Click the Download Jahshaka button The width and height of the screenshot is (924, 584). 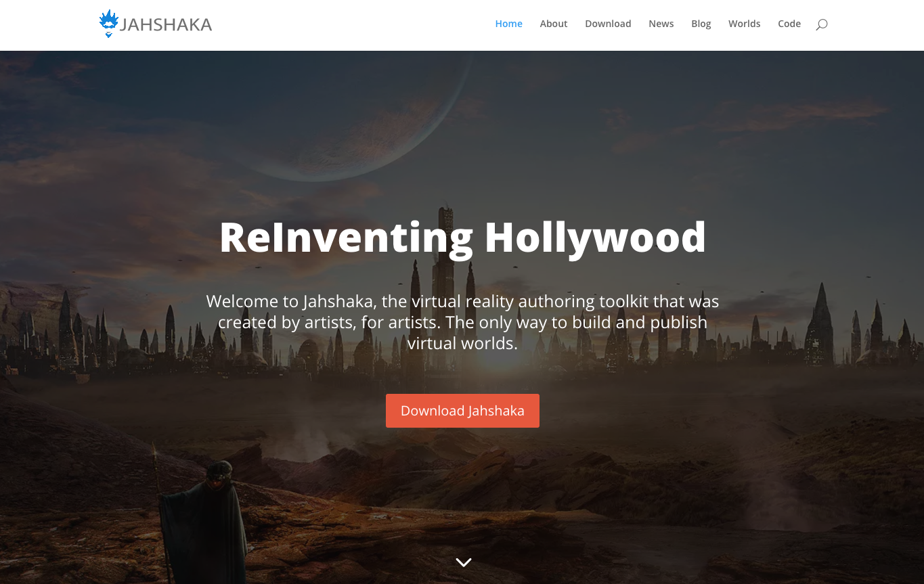pyautogui.click(x=462, y=411)
